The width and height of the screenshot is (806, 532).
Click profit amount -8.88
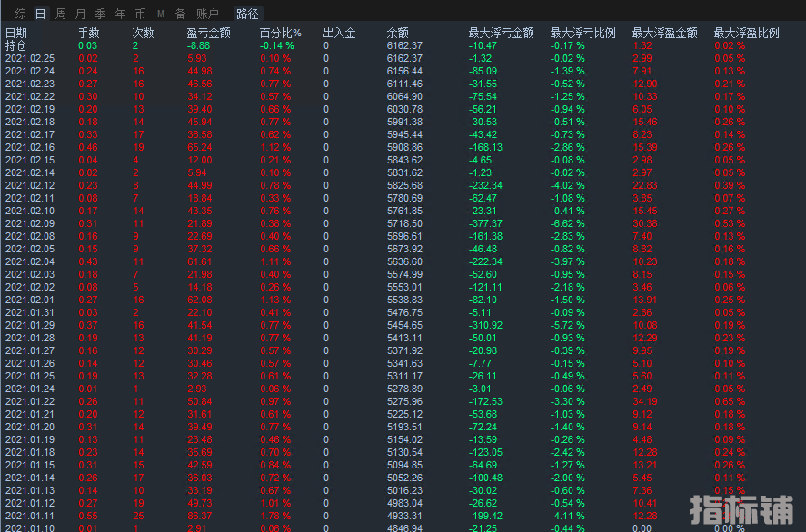[198, 45]
